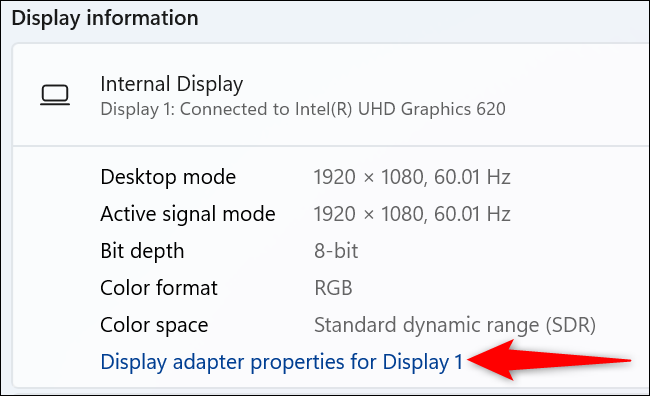Click the Internal Display header row

(331, 95)
